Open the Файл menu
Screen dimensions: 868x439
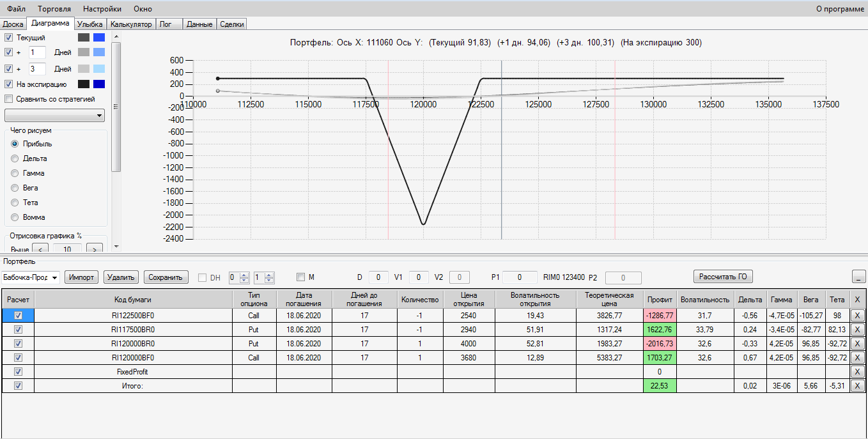[x=17, y=9]
